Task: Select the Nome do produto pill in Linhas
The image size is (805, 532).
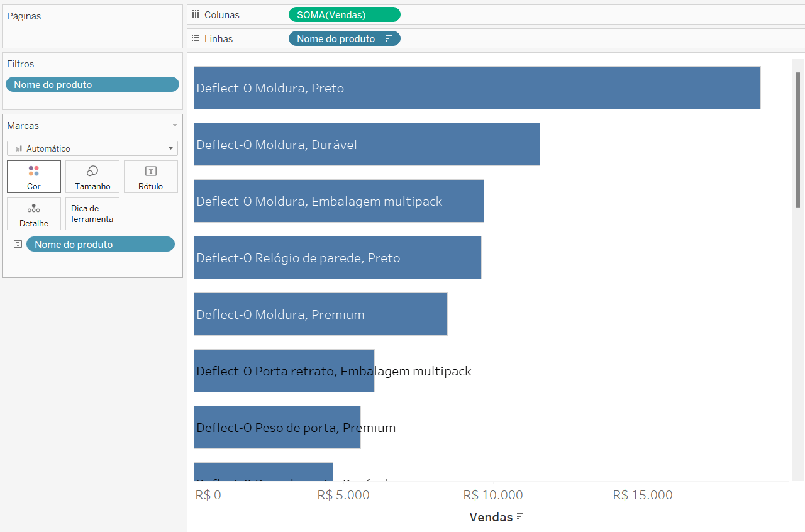Action: click(344, 38)
